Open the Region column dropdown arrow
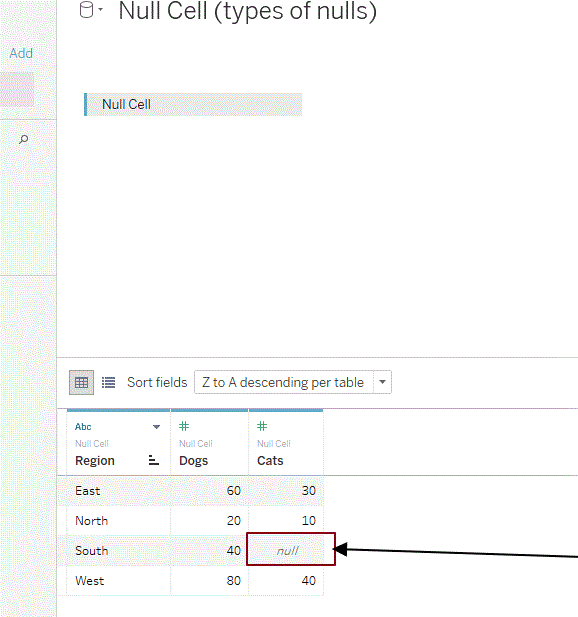Viewport: 578px width, 617px height. pyautogui.click(x=156, y=427)
